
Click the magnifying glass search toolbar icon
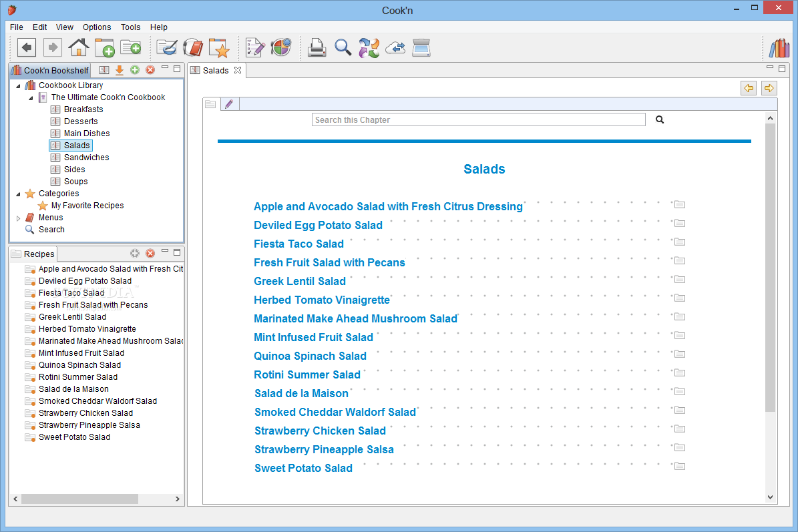pos(343,48)
